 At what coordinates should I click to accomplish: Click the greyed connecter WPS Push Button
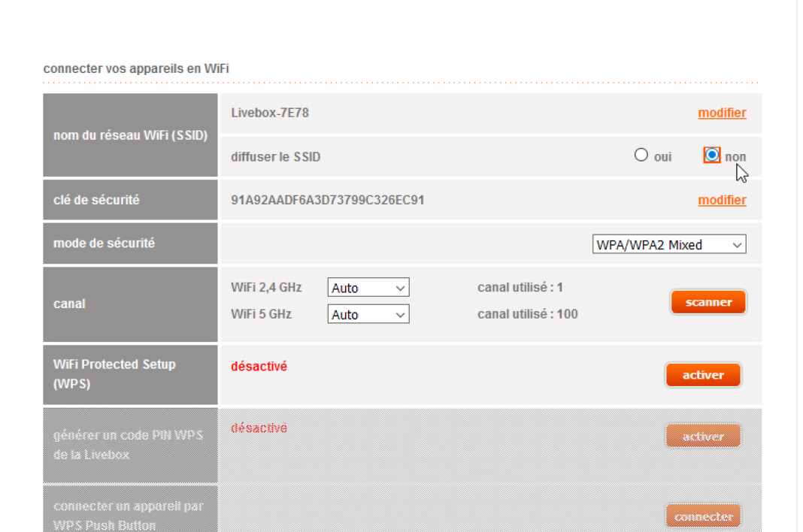(703, 517)
